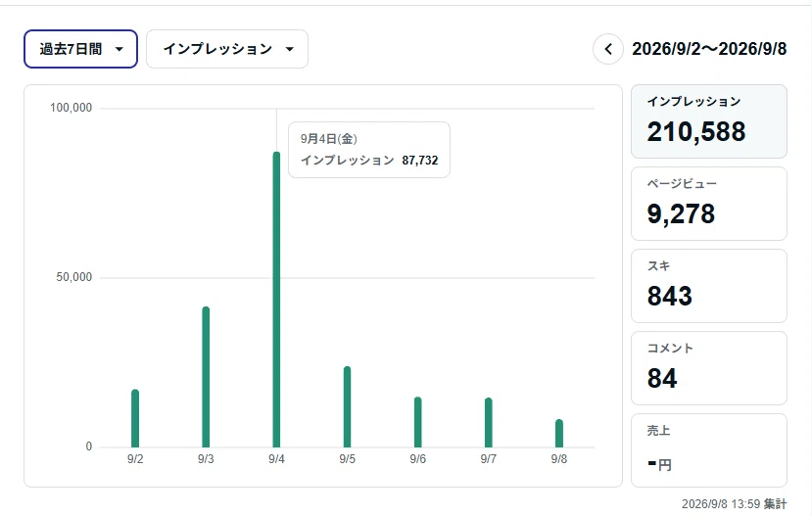Select the コメント 84 card
This screenshot has width=812, height=516.
[x=709, y=368]
